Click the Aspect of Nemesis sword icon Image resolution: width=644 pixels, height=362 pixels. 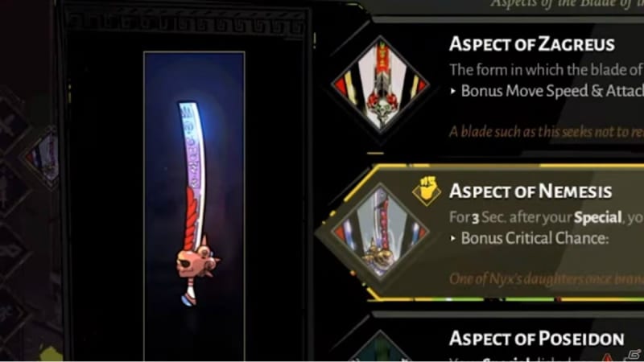point(380,232)
